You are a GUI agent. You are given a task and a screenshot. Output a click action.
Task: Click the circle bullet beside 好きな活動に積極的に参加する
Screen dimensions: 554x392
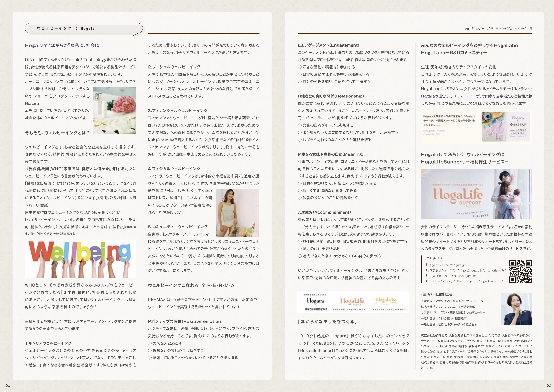pyautogui.click(x=300, y=67)
